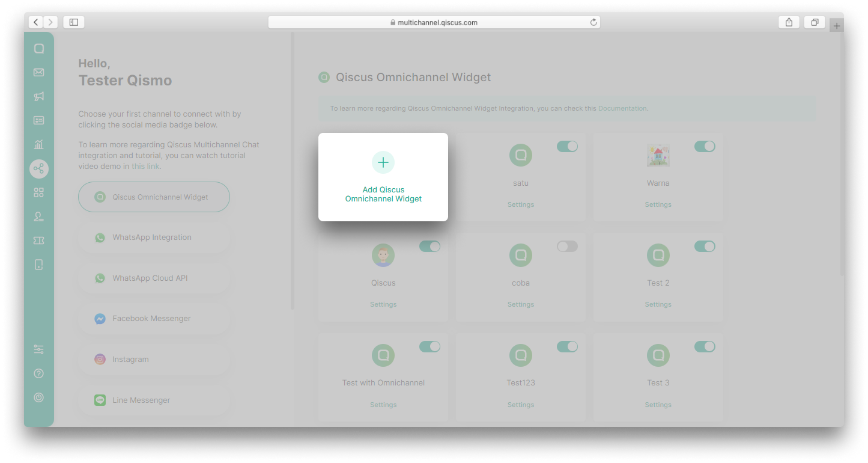Disable the Test123 widget toggle
This screenshot has height=463, width=868.
[567, 346]
